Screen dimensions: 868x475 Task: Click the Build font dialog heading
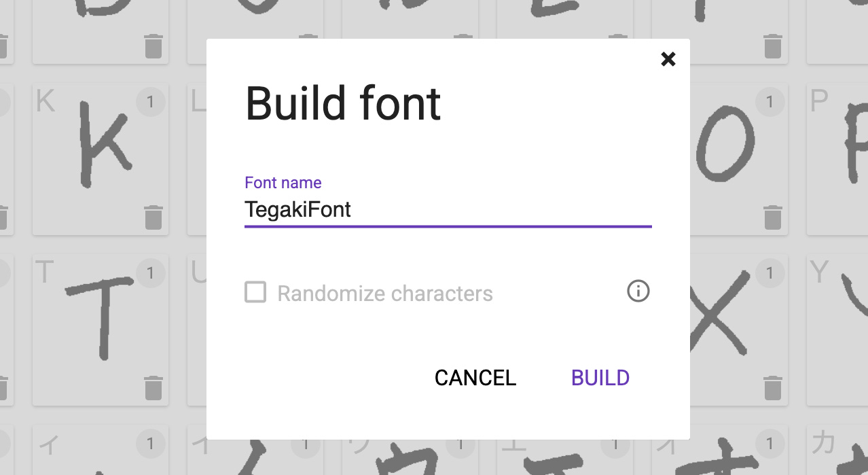point(343,103)
